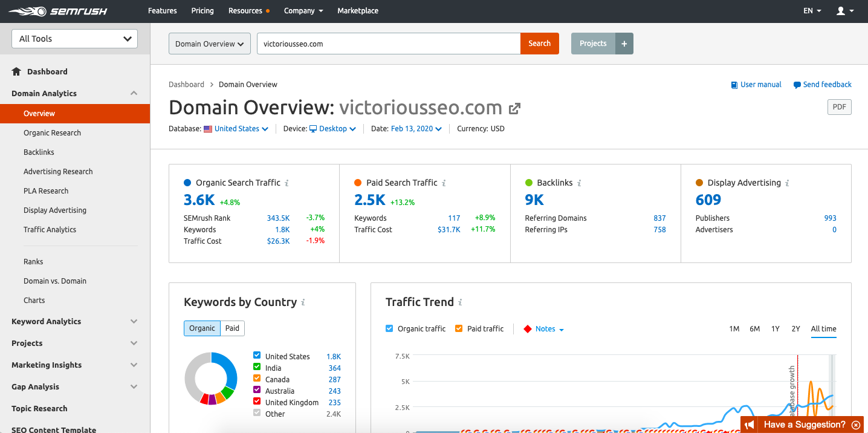Open the User manual link
Image resolution: width=868 pixels, height=433 pixels.
756,85
